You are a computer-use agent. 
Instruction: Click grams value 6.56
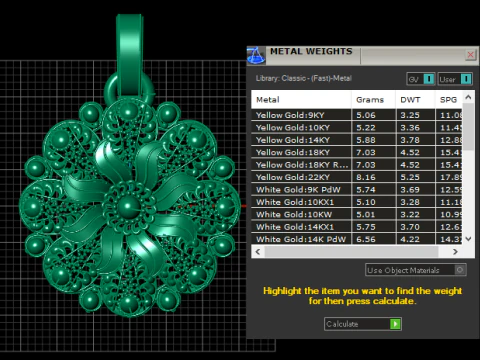(366, 239)
